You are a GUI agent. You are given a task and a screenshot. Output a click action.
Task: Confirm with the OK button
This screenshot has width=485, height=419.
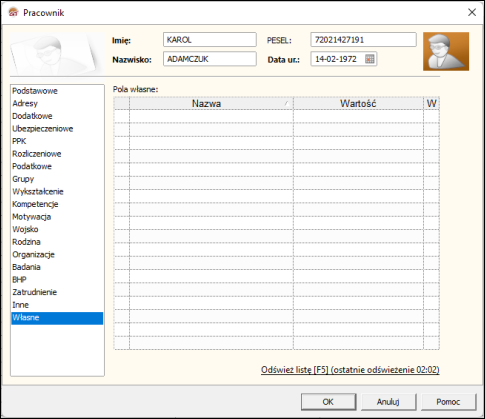point(328,402)
